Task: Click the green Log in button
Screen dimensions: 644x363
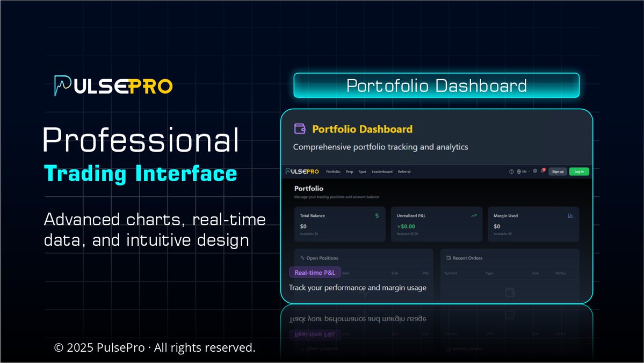Action: tap(579, 172)
